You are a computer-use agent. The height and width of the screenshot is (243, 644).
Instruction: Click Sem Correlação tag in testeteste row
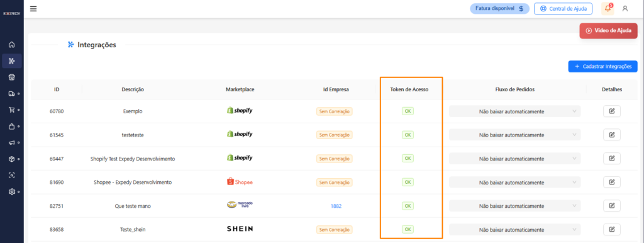pyautogui.click(x=335, y=135)
